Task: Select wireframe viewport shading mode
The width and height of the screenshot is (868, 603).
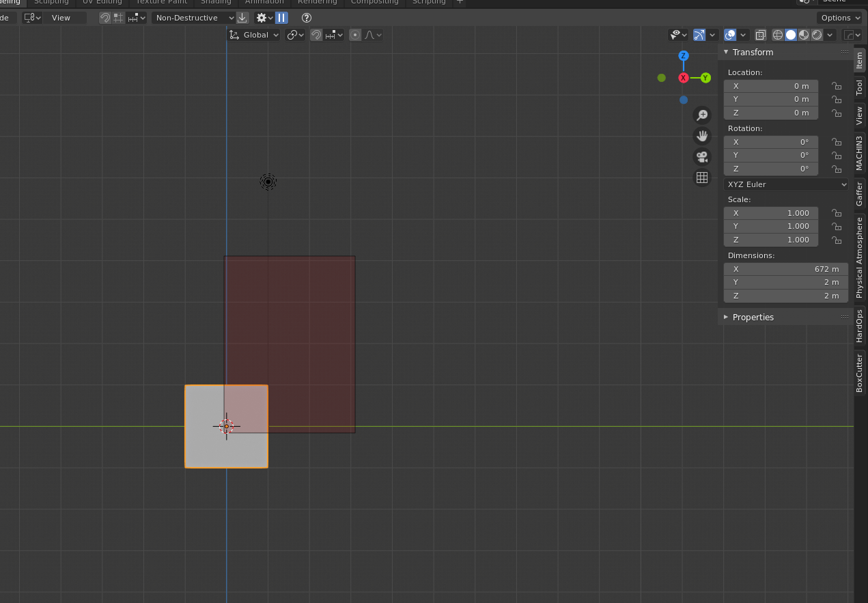Action: (778, 35)
